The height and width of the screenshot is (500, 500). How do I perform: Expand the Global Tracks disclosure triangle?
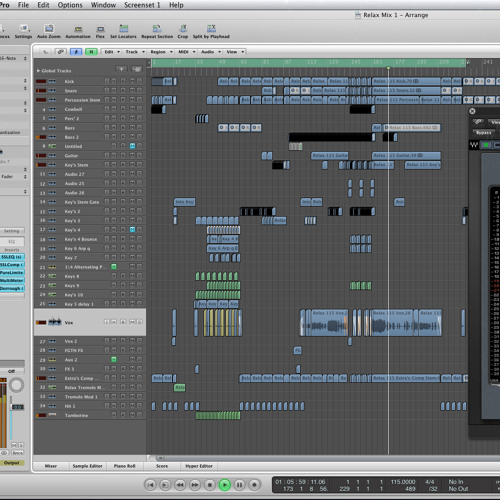click(38, 71)
